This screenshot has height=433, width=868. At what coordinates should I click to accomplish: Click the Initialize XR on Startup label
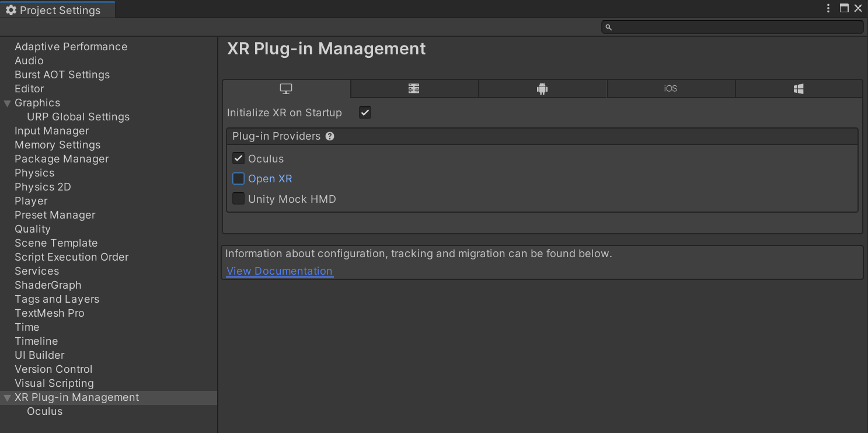coord(284,113)
